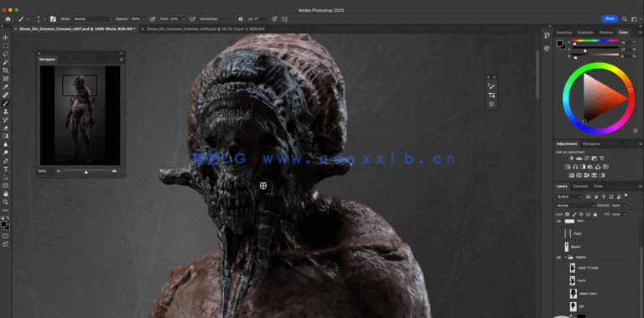The width and height of the screenshot is (644, 318).
Task: Select the Eyedropper tool
Action: (x=6, y=86)
